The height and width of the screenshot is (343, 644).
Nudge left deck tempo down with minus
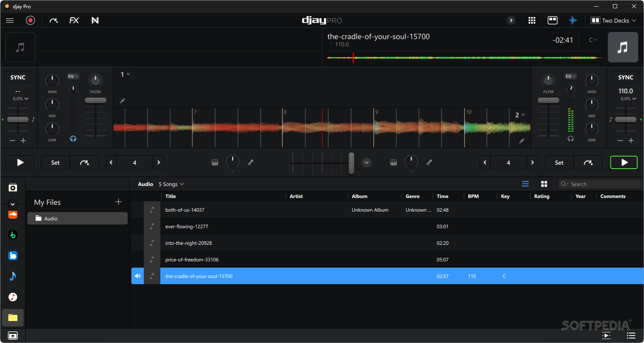(12, 141)
